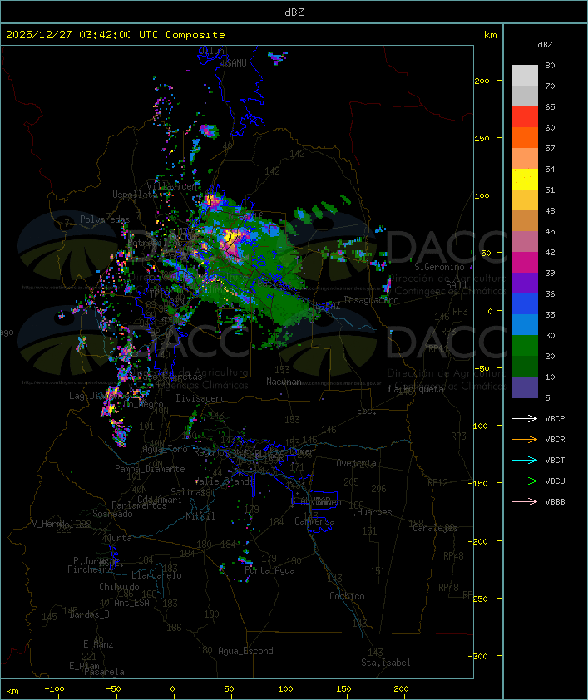
Task: Select the bright yellow 51-54 dBZ swatch
Action: 525,180
